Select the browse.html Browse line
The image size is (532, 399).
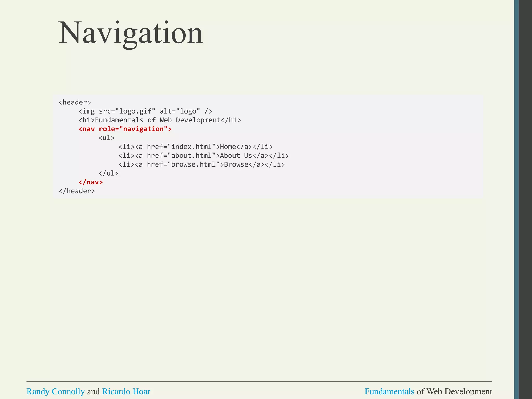coord(202,164)
